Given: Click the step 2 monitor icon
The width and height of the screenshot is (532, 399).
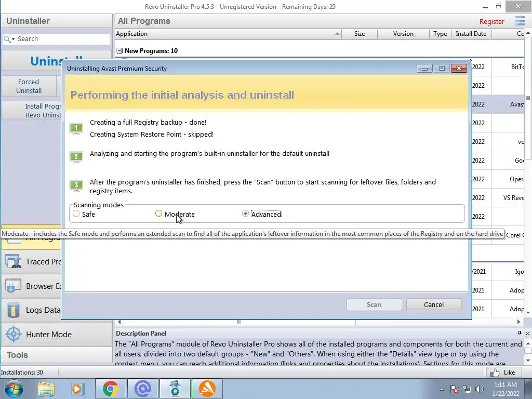Looking at the screenshot, I should click(76, 157).
